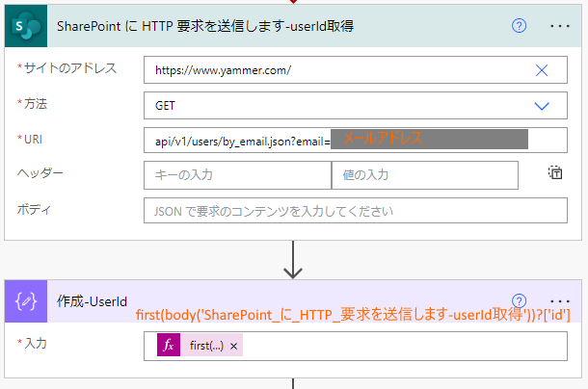Screen dimensions: 588x389
Task: Click the サイトのアドレス yammer URL field
Action: (355, 70)
